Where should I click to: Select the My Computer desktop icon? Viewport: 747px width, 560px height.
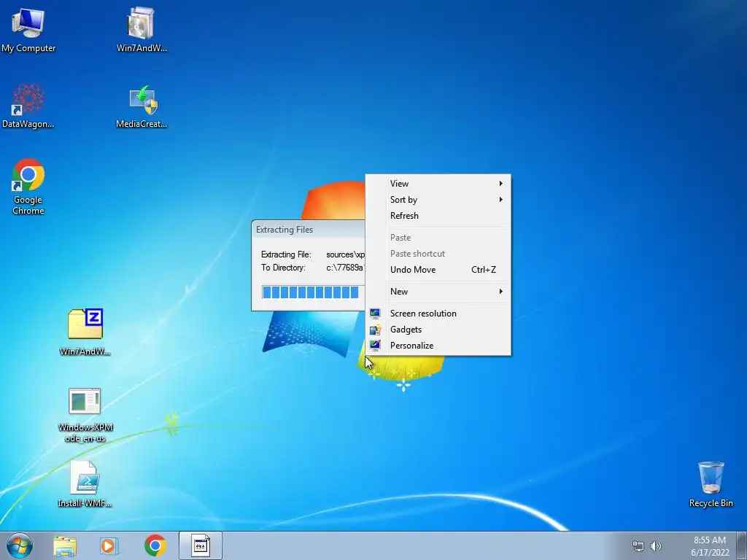(x=28, y=29)
